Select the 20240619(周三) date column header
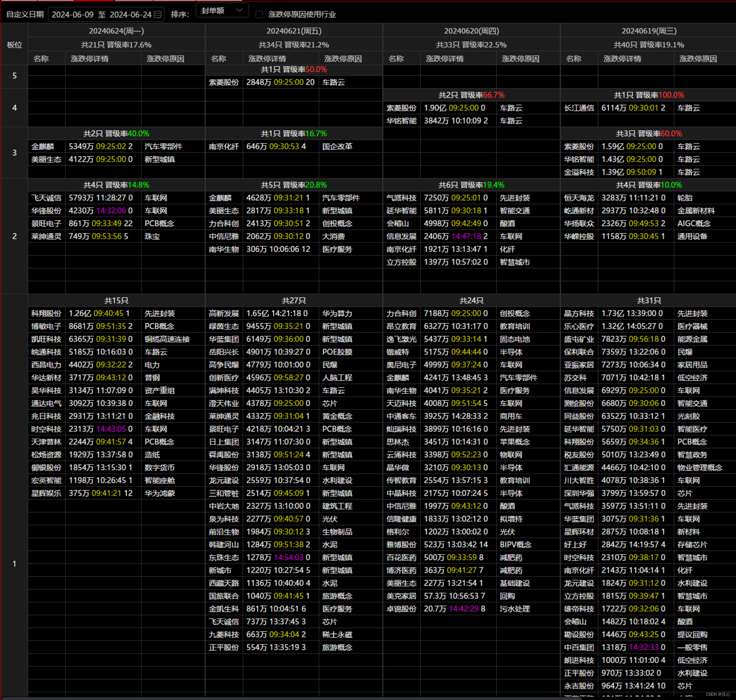Viewport: 736px width, 700px height. (x=649, y=31)
